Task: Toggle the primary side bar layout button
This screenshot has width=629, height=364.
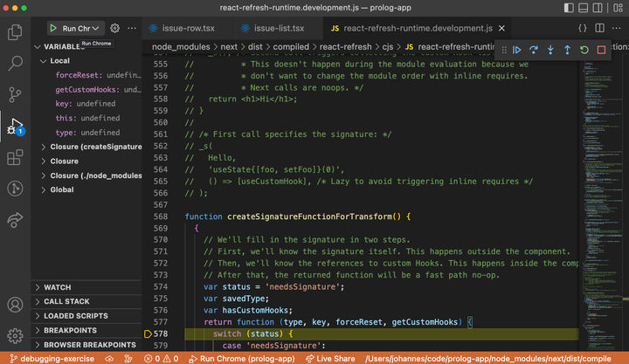Action: coord(567,9)
